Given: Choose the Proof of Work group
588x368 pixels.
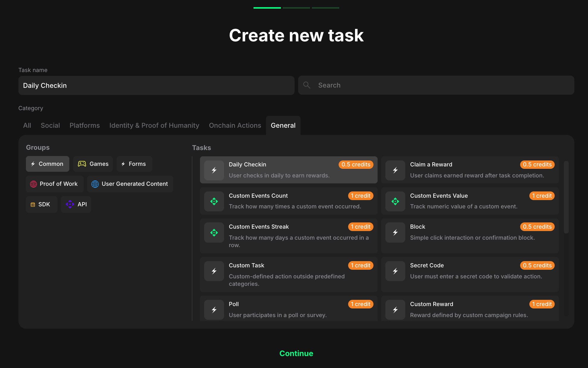Looking at the screenshot, I should click(54, 184).
